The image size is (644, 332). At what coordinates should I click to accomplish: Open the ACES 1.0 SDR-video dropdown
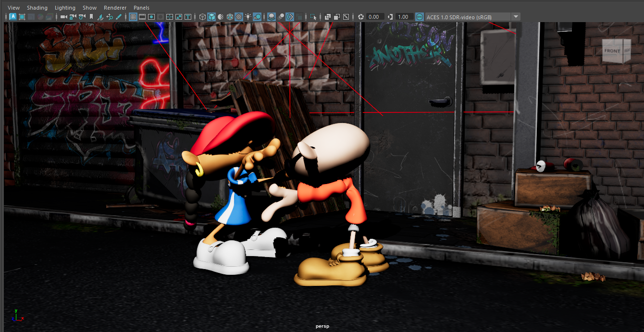(468, 17)
